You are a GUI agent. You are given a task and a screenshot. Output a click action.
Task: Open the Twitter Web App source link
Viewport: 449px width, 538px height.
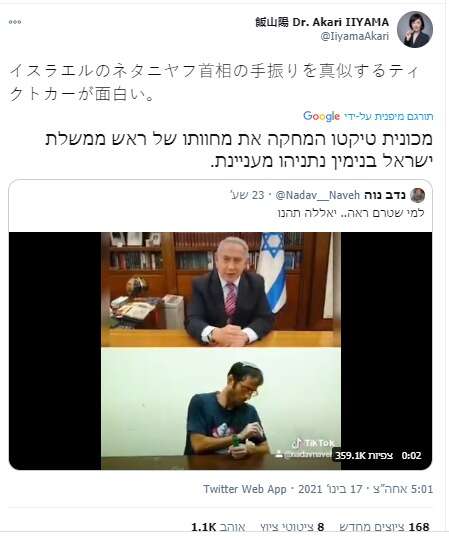coord(245,489)
